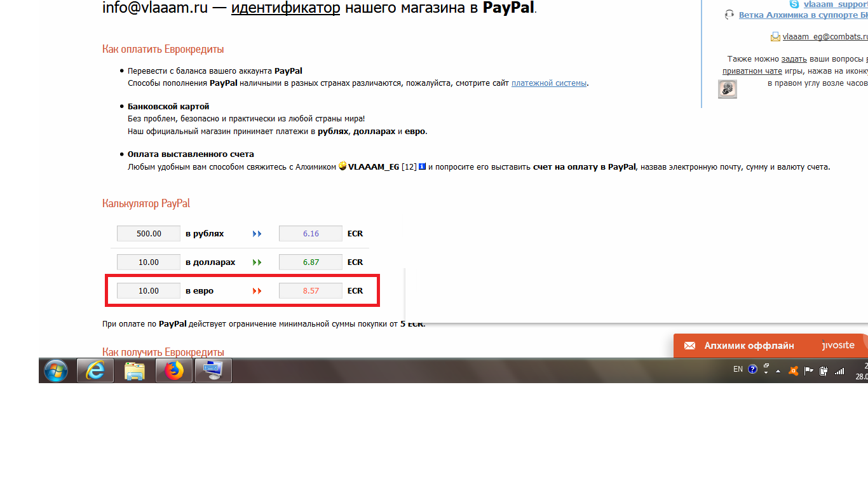
Task: Open the идентификатор link
Action: click(286, 8)
